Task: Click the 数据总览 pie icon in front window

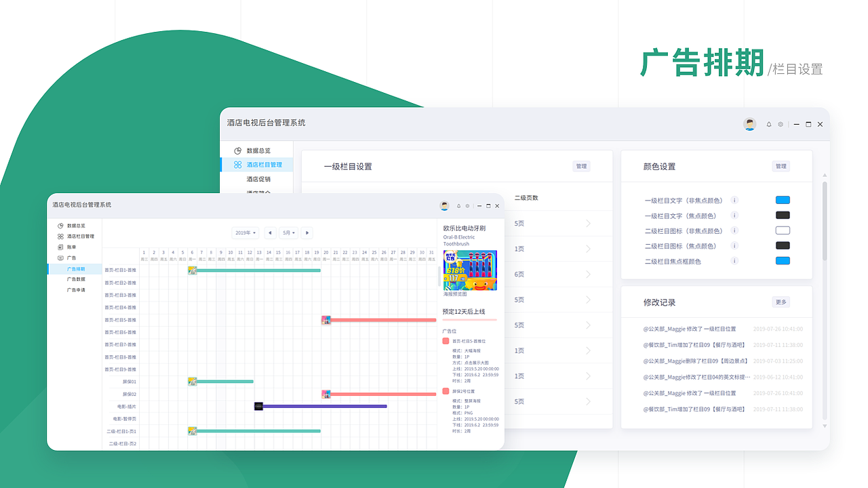Action: tap(60, 226)
